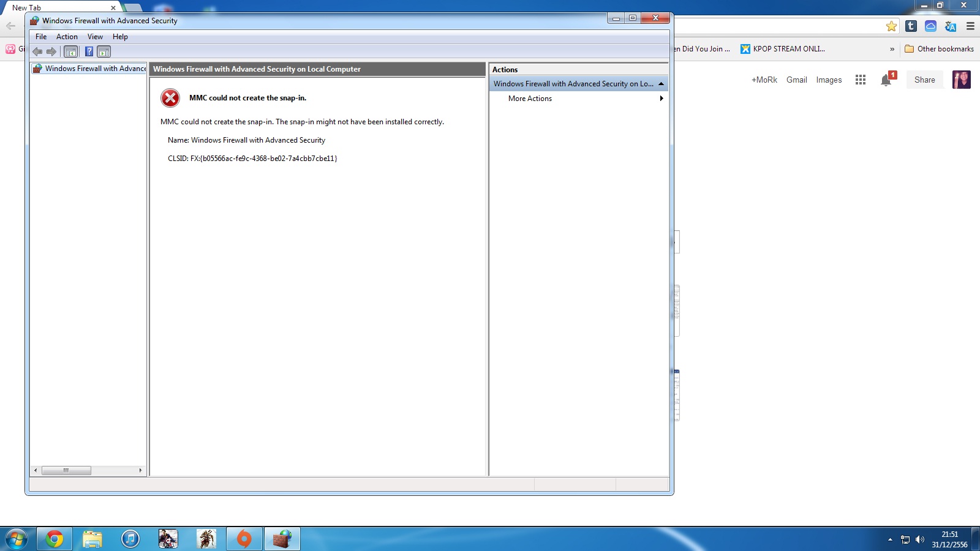This screenshot has width=980, height=551.
Task: Open the Images link
Action: 829,80
